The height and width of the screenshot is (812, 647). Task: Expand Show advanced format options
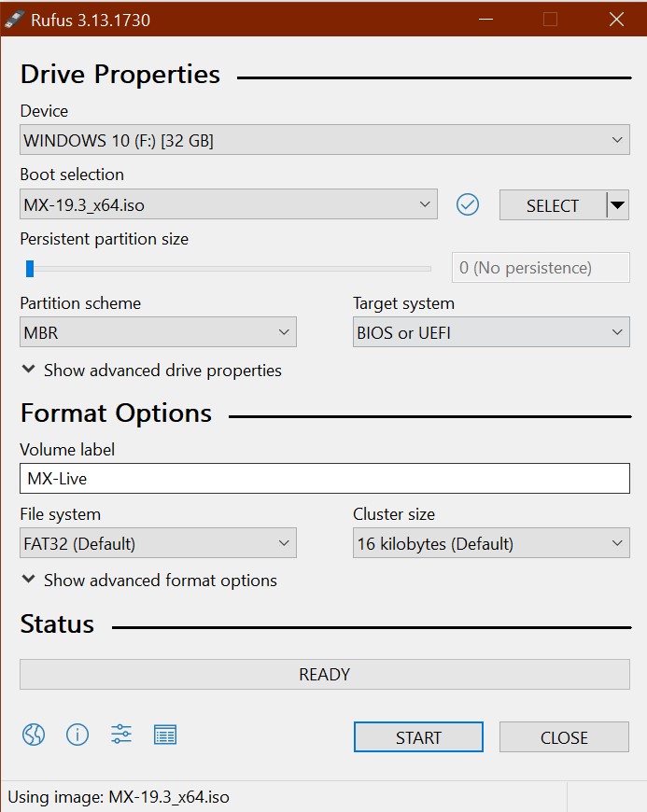pos(149,580)
